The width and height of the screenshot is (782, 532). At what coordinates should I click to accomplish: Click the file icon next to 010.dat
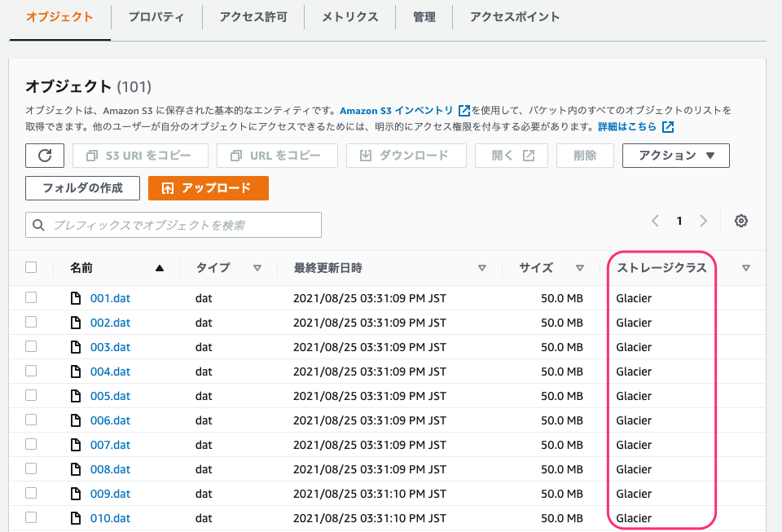(x=75, y=518)
